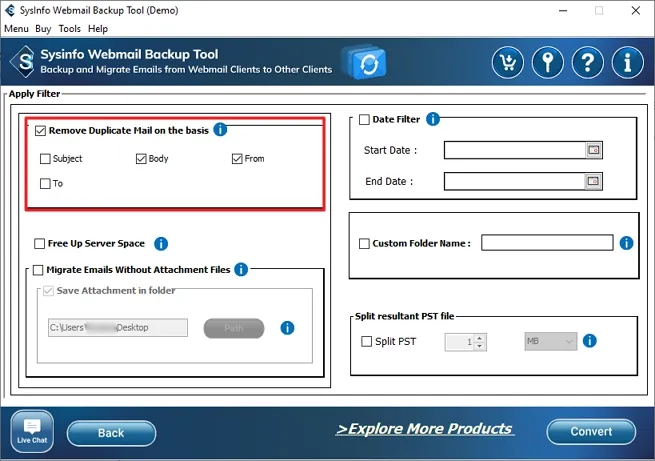This screenshot has height=461, width=655.
Task: Open the Buy menu
Action: coord(43,29)
